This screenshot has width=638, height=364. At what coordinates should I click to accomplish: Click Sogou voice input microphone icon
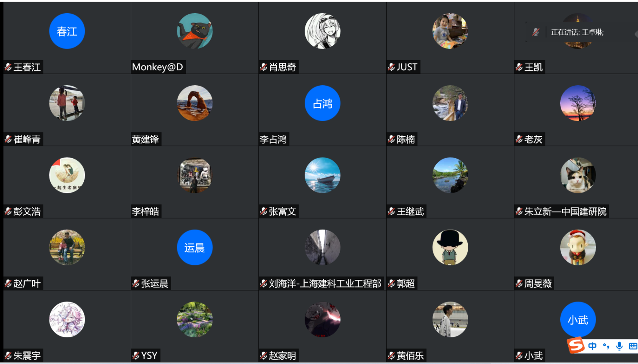click(619, 346)
